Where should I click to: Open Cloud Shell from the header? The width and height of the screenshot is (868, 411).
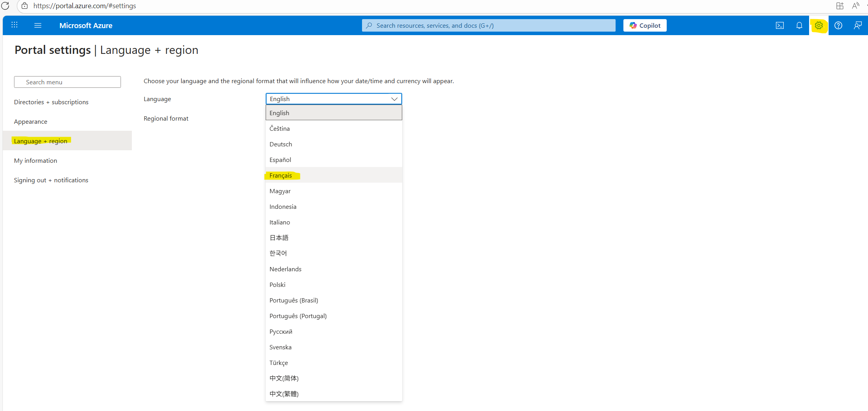(x=779, y=25)
